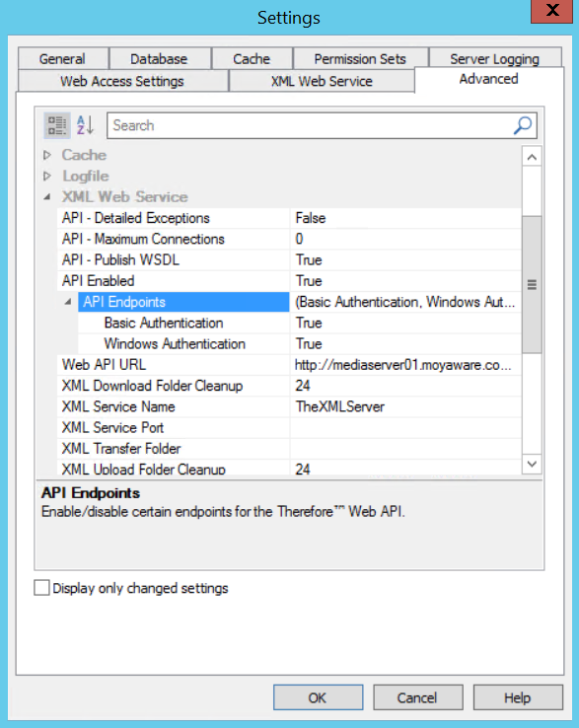Switch to categorized view icon

57,125
